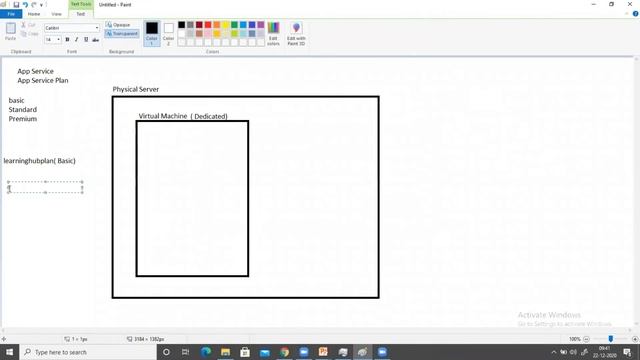This screenshot has height=360, width=640.
Task: Pick the green color swatch
Action: click(x=234, y=25)
